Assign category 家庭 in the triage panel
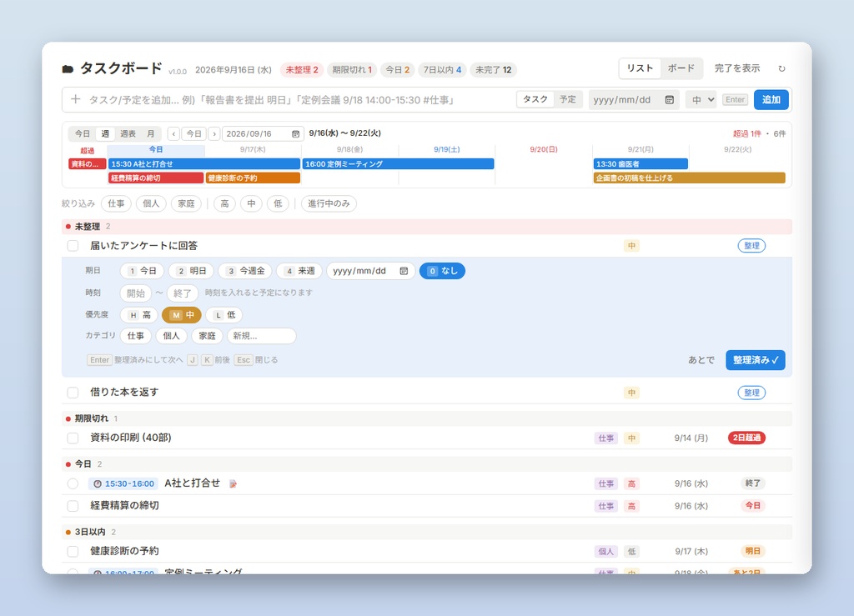Screen dimensions: 854x616 click(x=207, y=336)
